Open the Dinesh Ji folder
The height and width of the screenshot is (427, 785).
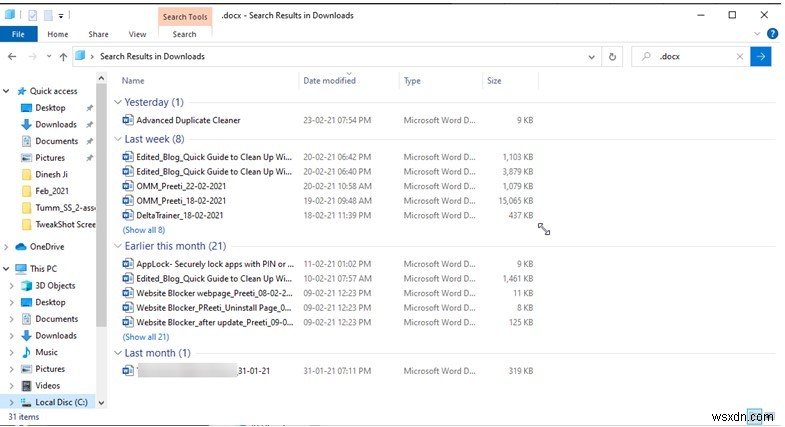coord(51,174)
